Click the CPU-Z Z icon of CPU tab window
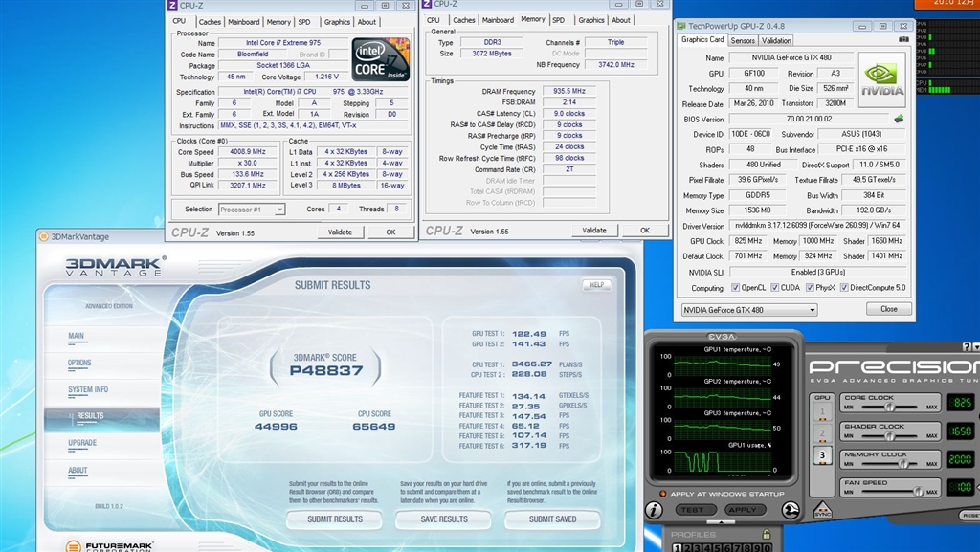This screenshot has height=552, width=980. [172, 5]
